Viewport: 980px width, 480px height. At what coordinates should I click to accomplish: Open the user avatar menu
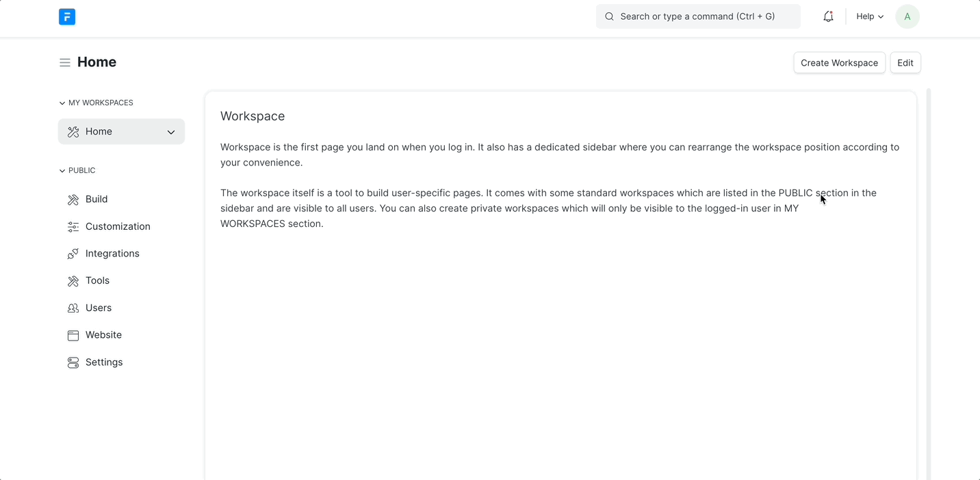[907, 16]
